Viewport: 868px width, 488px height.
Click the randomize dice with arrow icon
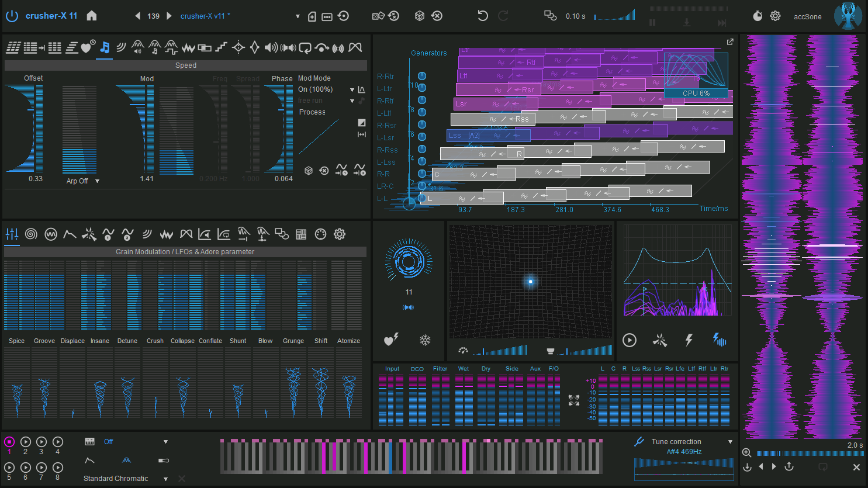pos(378,16)
